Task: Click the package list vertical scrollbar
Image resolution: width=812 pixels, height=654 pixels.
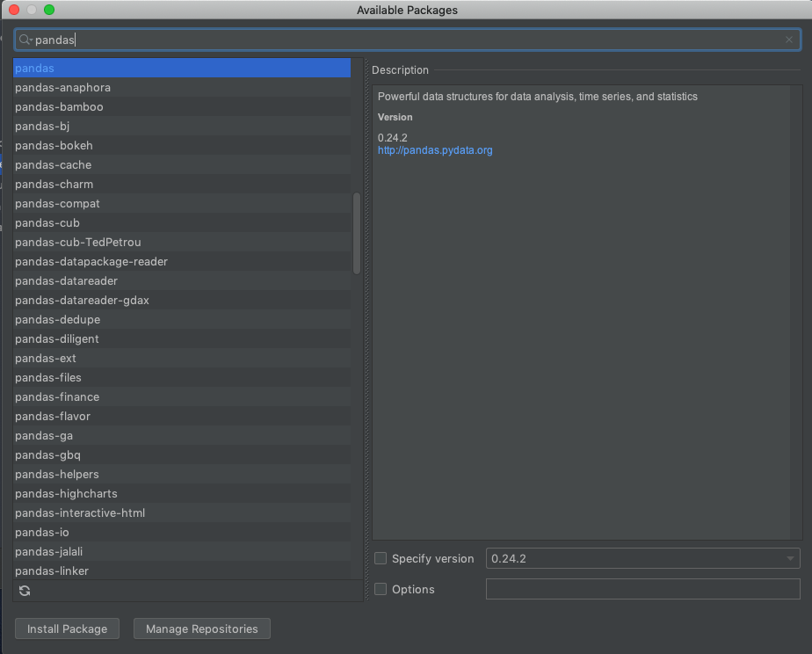Action: point(357,233)
